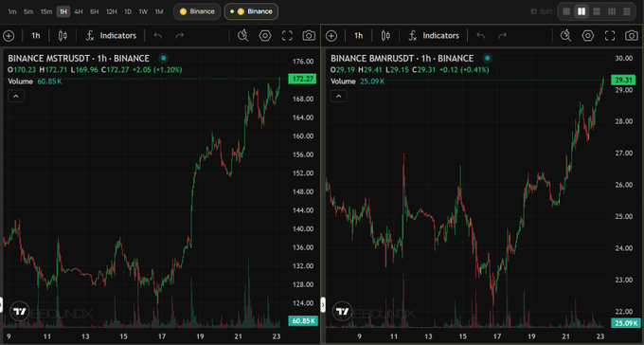This screenshot has width=644, height=345.
Task: Collapse the BMNRUSDT legend with chevron
Action: coord(339,97)
